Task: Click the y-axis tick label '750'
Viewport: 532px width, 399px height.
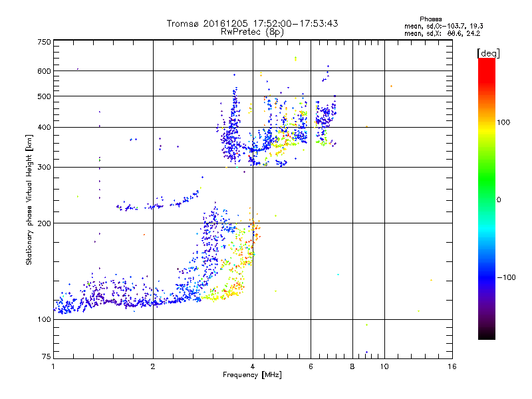Action: click(x=44, y=42)
